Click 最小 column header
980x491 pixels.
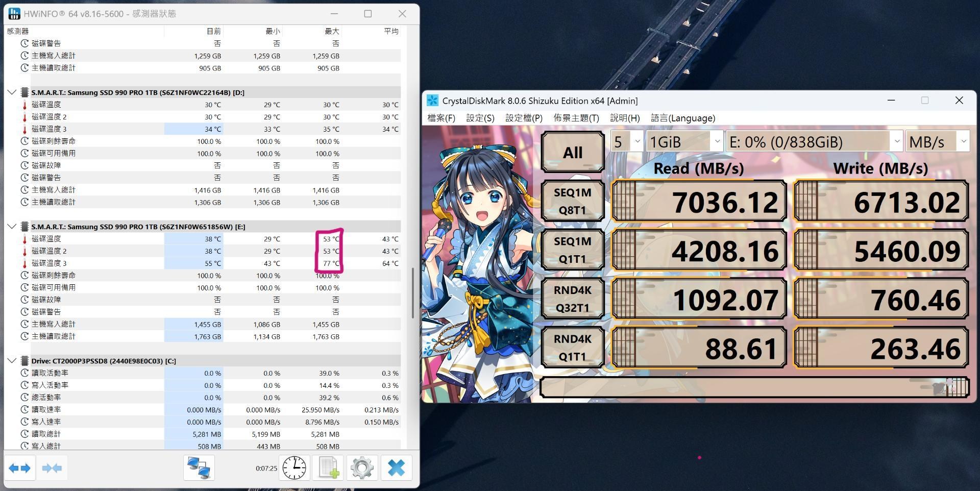(273, 31)
